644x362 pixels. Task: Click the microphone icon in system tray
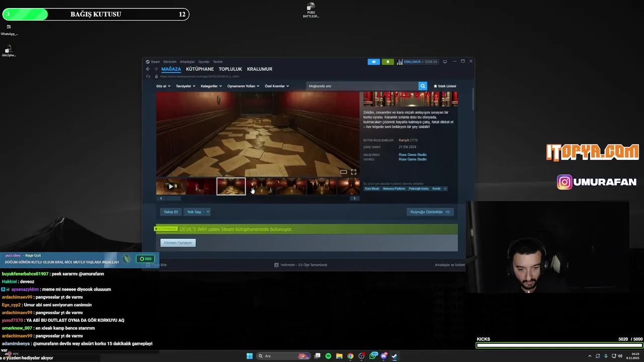tap(606, 356)
